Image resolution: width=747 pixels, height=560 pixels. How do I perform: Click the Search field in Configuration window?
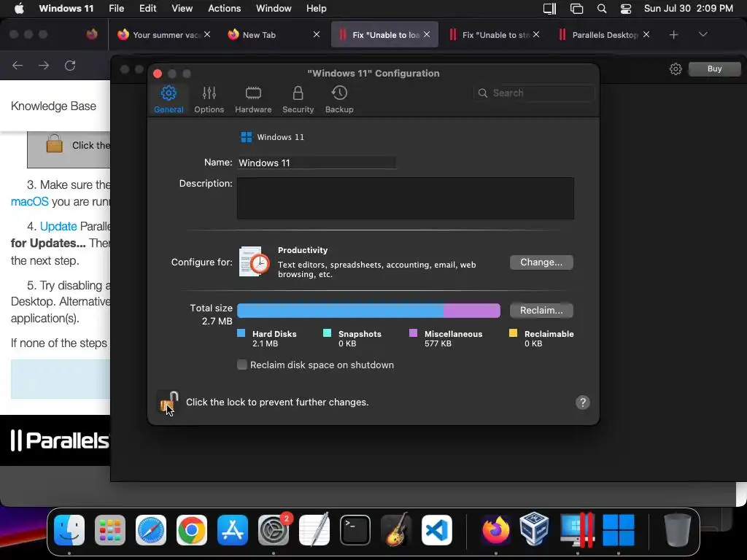pyautogui.click(x=535, y=93)
